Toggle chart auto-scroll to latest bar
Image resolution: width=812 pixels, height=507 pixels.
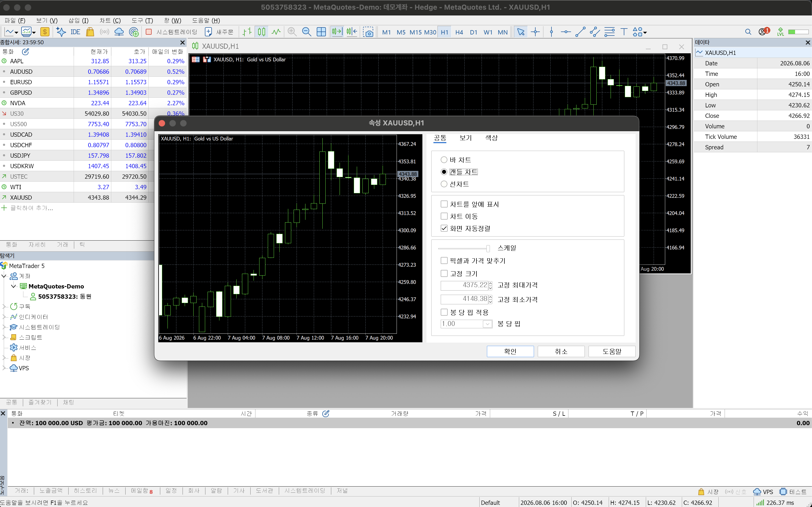point(337,32)
